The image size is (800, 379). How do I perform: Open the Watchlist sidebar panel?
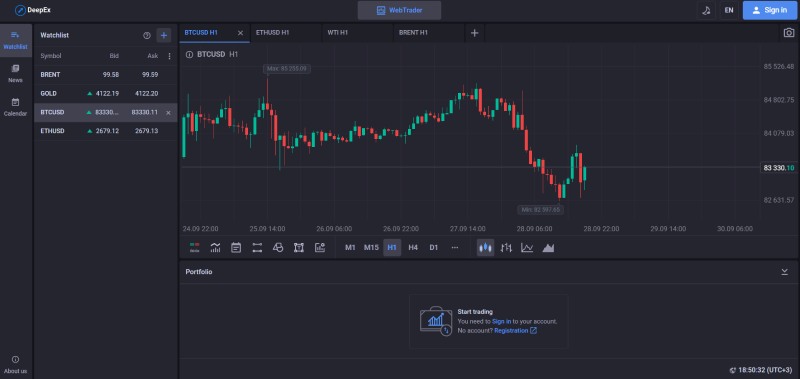tap(15, 40)
